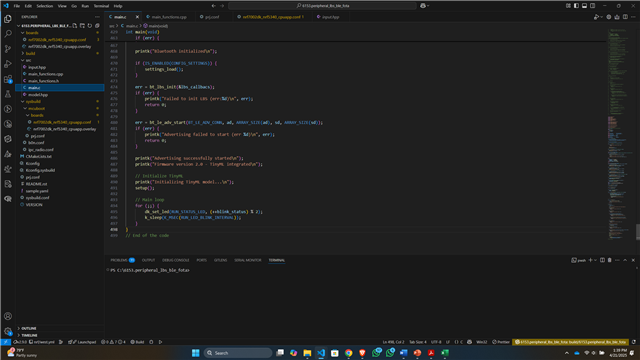Switch to prj.conf editor tab
640x360 pixels.
click(212, 17)
